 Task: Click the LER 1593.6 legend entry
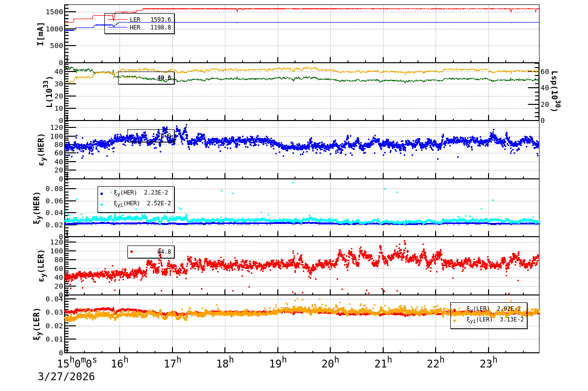pyautogui.click(x=150, y=20)
